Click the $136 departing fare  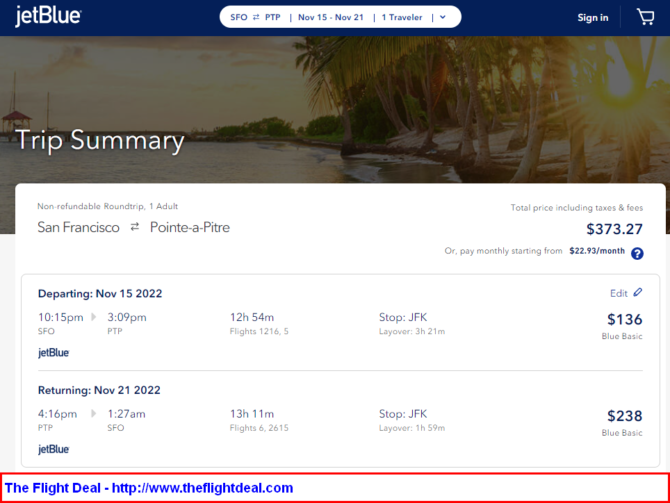(625, 319)
